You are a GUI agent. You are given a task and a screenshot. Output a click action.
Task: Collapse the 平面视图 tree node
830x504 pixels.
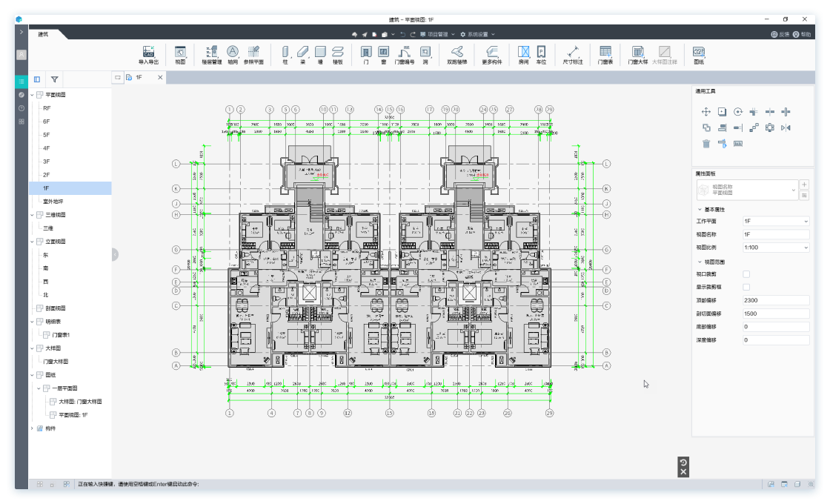pos(33,96)
